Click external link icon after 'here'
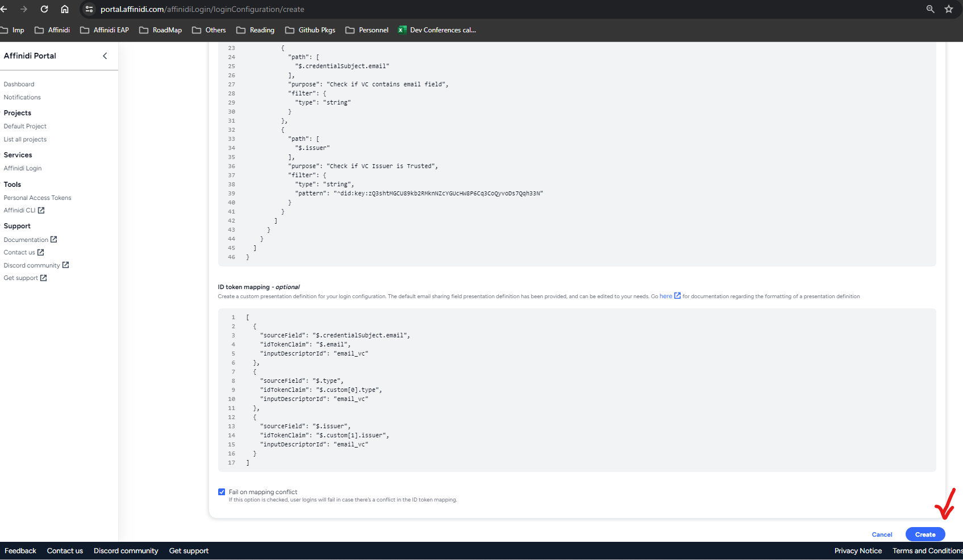This screenshot has height=560, width=963. tap(677, 296)
